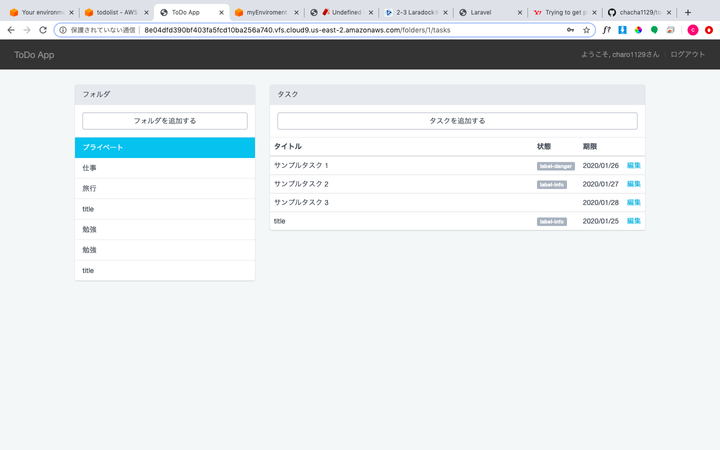Edit サンプルタスク 1 via 編集 link
The height and width of the screenshot is (450, 720).
634,165
